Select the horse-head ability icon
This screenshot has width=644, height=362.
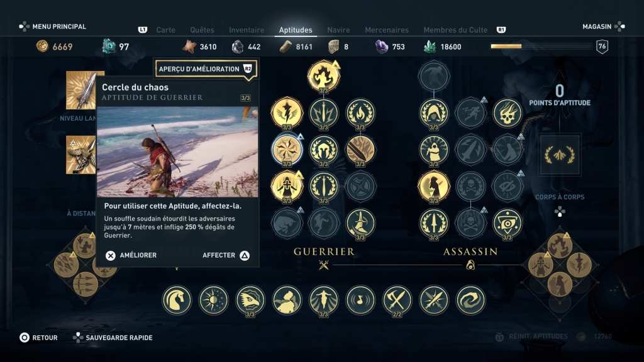coord(177,300)
